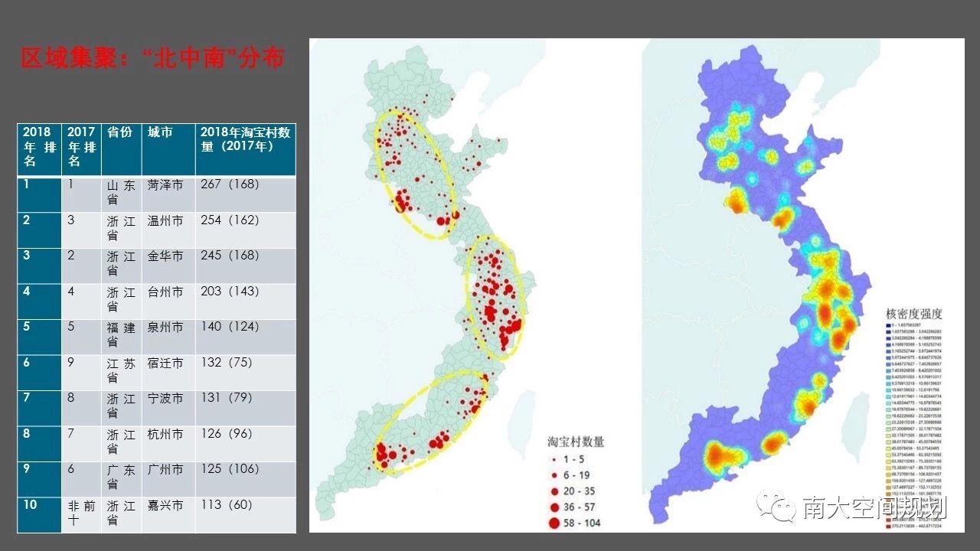
Task: Click the value 131 (79)
Action: coord(227,398)
